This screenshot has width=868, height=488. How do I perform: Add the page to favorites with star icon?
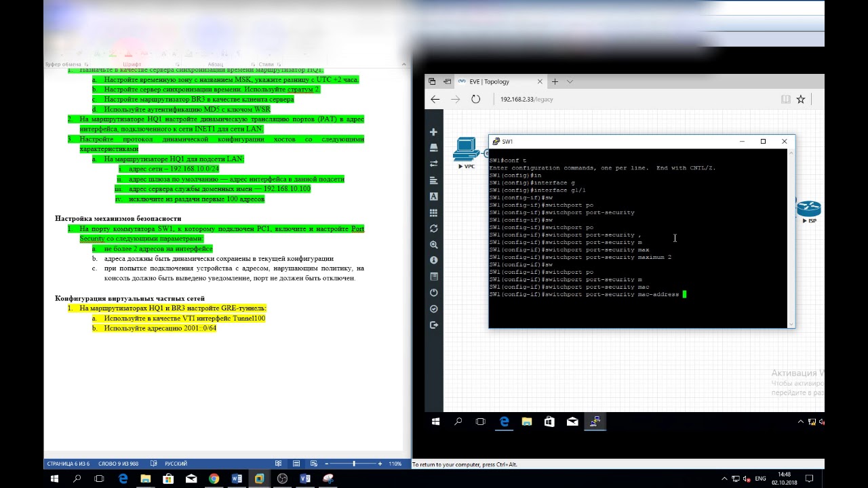(x=801, y=99)
